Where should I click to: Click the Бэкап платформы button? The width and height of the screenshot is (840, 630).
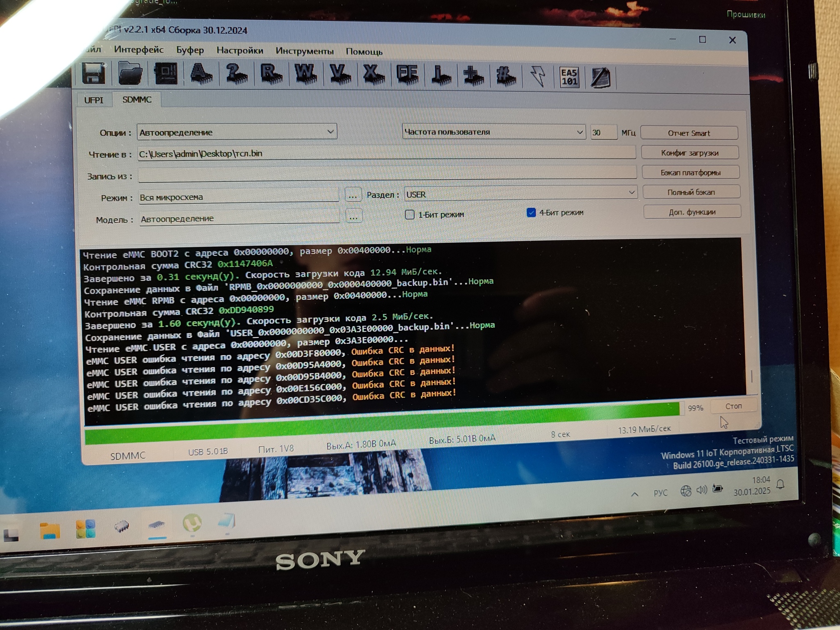[690, 172]
